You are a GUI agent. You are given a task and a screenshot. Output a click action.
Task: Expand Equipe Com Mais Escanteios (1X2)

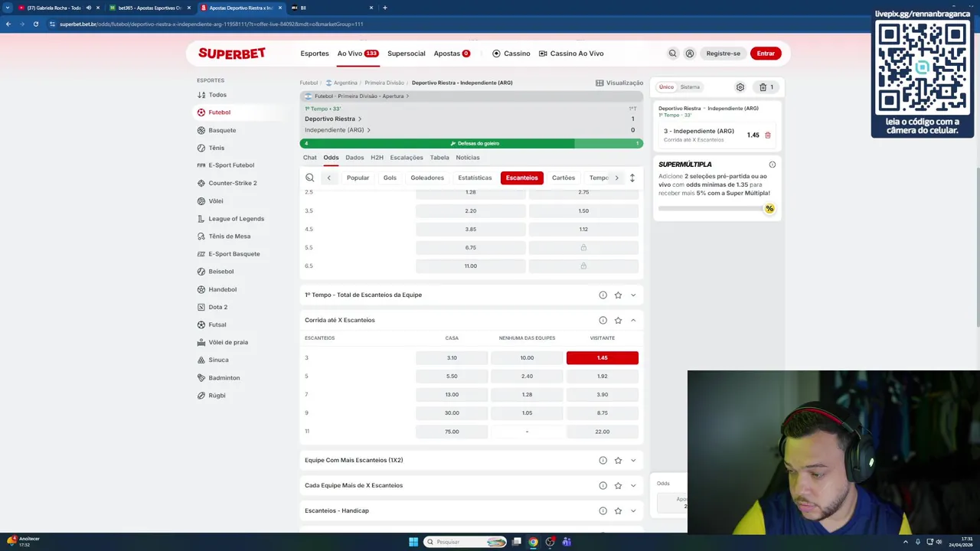(x=633, y=460)
